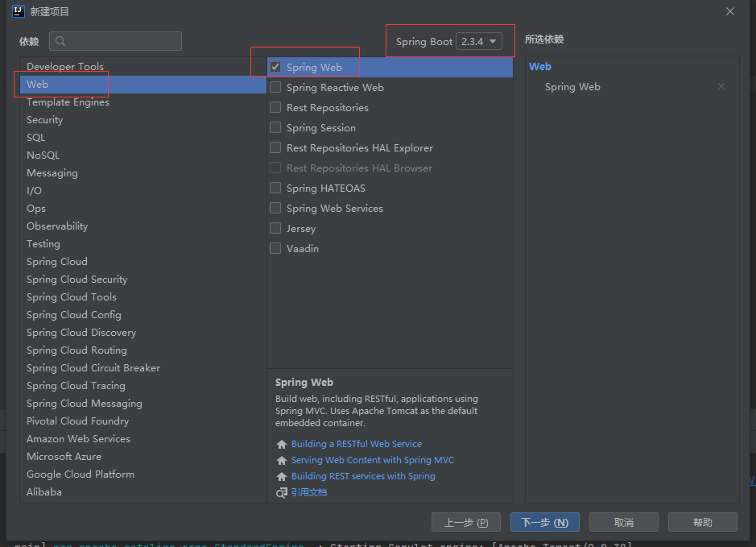Open the Testing category
The image size is (756, 547).
(x=143, y=243)
